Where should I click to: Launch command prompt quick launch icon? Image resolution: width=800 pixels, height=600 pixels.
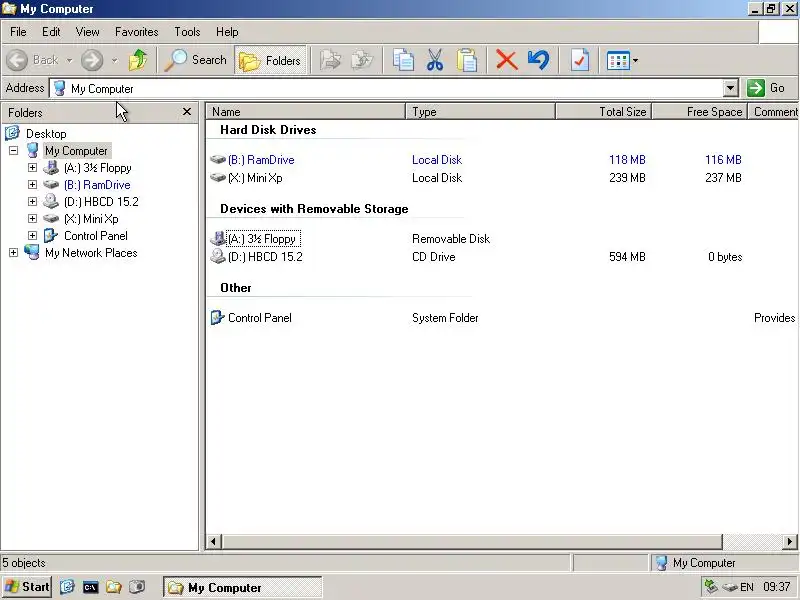coord(90,587)
